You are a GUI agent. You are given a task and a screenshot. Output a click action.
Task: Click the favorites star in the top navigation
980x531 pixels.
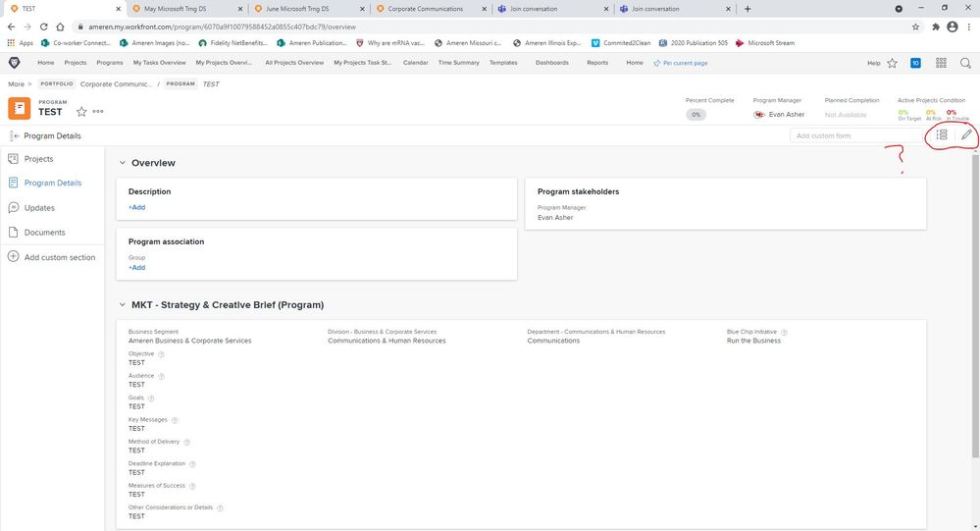coord(892,63)
